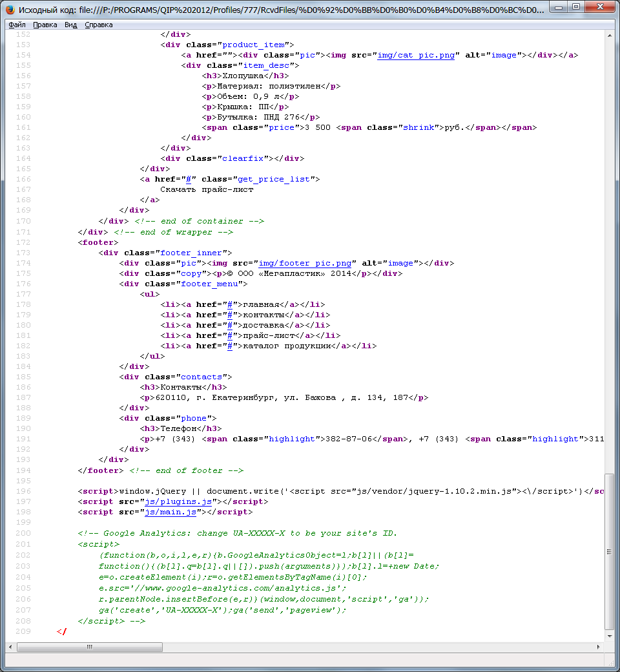620x672 pixels.
Task: Click the Firefox icon in title bar
Action: [10, 10]
